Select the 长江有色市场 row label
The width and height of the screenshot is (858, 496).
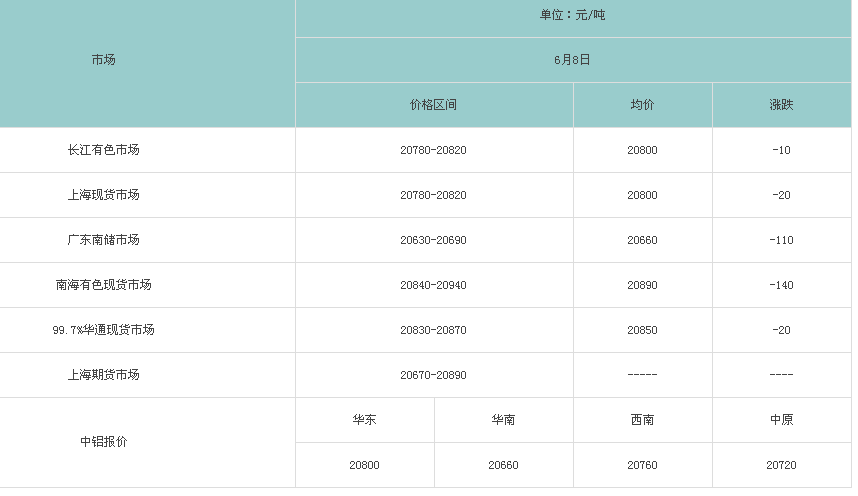pos(103,150)
